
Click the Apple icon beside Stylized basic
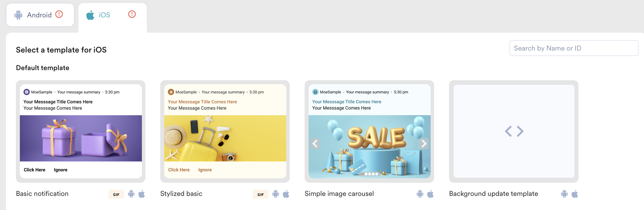click(286, 194)
